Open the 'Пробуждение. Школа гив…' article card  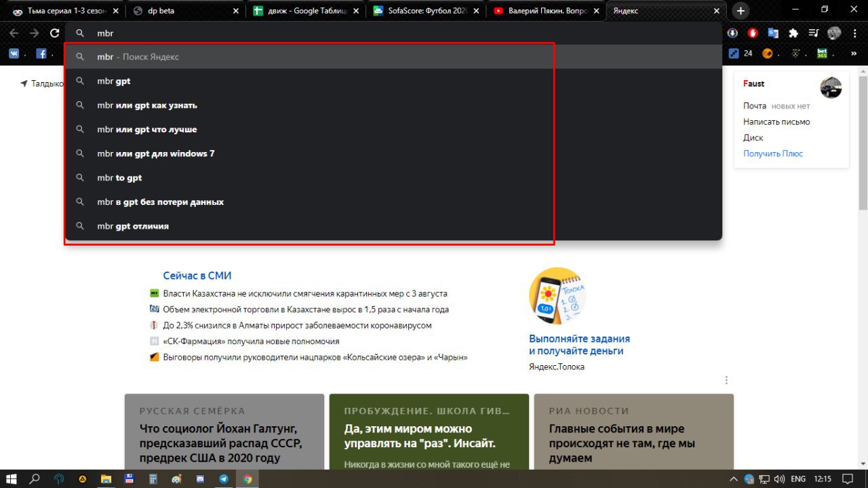[x=429, y=432]
